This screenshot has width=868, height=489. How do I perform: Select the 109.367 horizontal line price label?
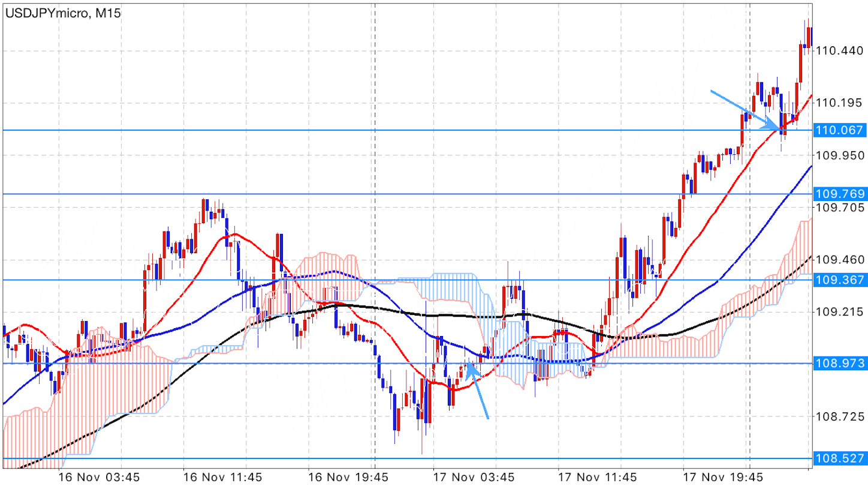tap(840, 280)
